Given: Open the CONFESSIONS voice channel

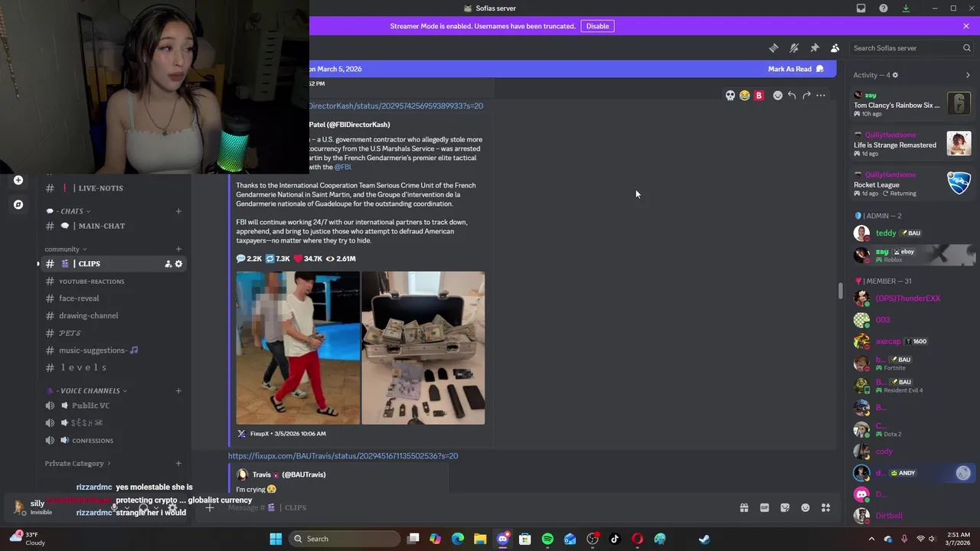Looking at the screenshot, I should click(x=115, y=441).
